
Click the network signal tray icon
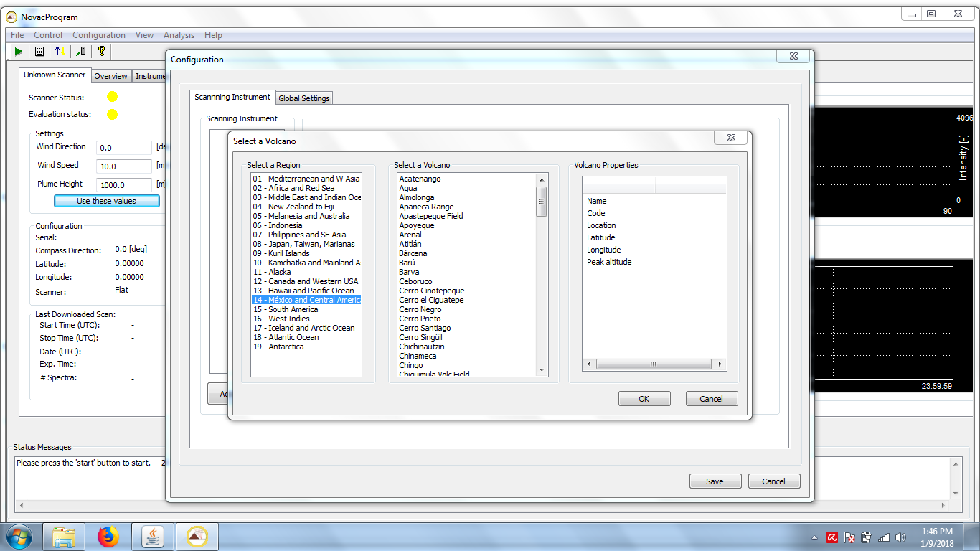(x=884, y=537)
